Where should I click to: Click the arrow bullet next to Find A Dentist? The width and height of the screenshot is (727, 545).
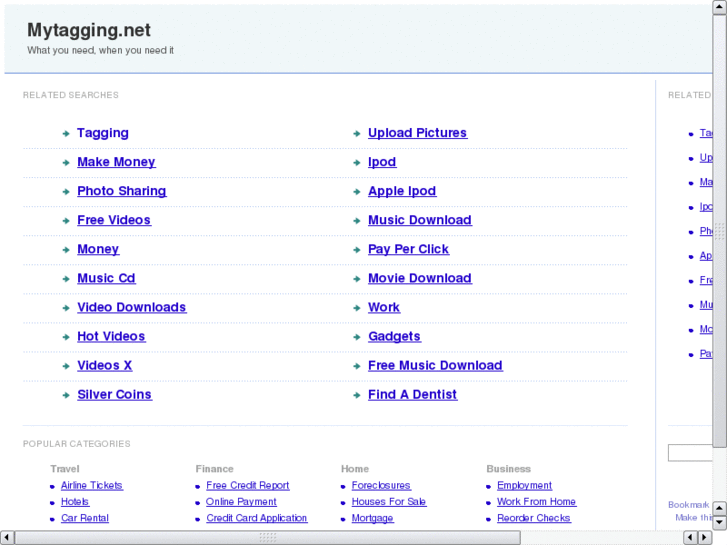[x=356, y=395]
